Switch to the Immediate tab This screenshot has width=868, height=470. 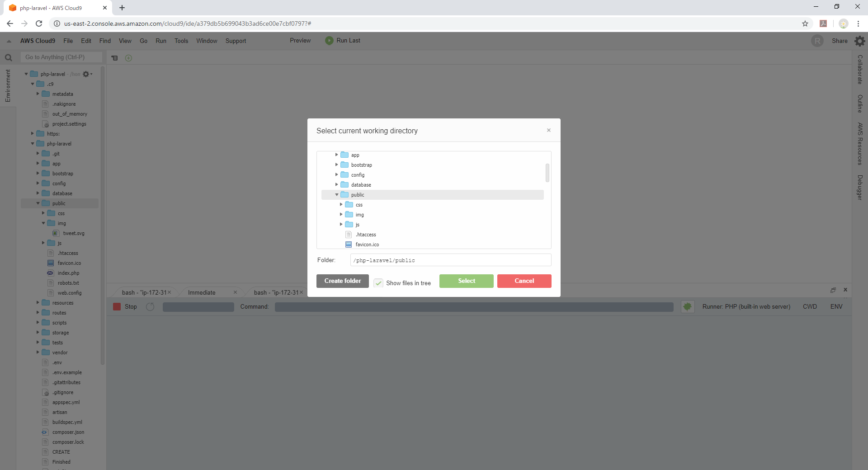tap(202, 292)
